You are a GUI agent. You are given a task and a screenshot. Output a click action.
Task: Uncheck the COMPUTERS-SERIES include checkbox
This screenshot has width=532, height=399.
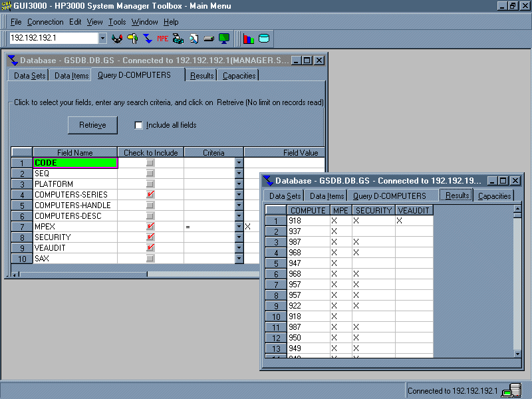pyautogui.click(x=150, y=195)
